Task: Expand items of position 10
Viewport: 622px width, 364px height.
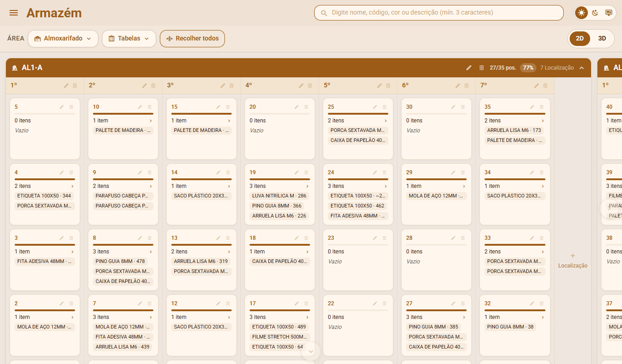Action: tap(123, 121)
